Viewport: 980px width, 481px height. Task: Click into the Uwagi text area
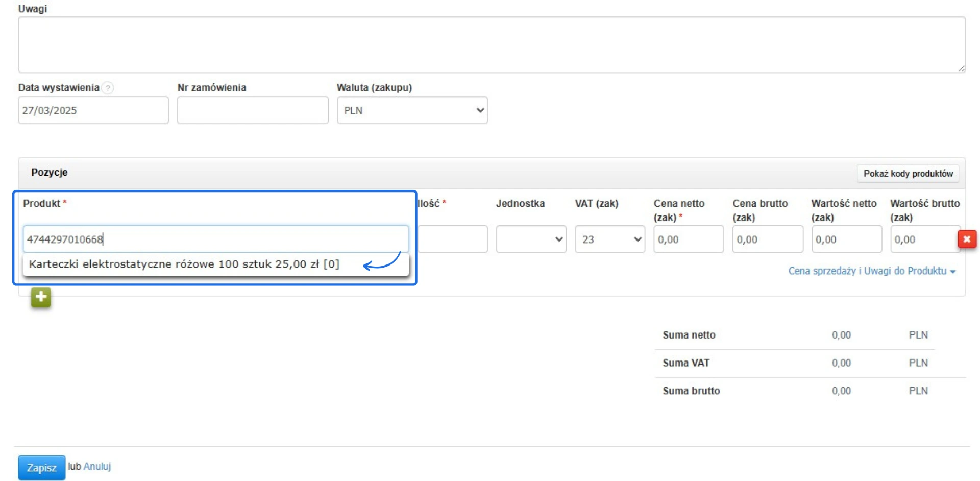point(491,45)
